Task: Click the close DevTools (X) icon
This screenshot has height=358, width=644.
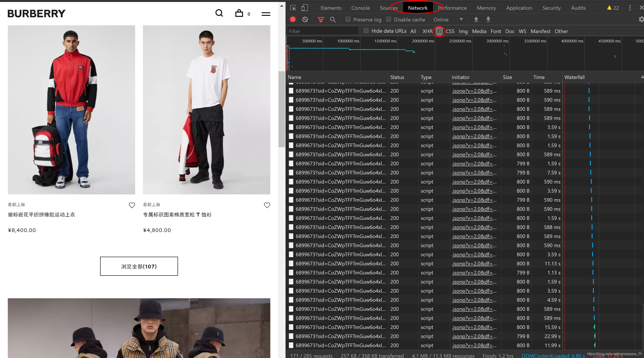Action: tap(641, 8)
